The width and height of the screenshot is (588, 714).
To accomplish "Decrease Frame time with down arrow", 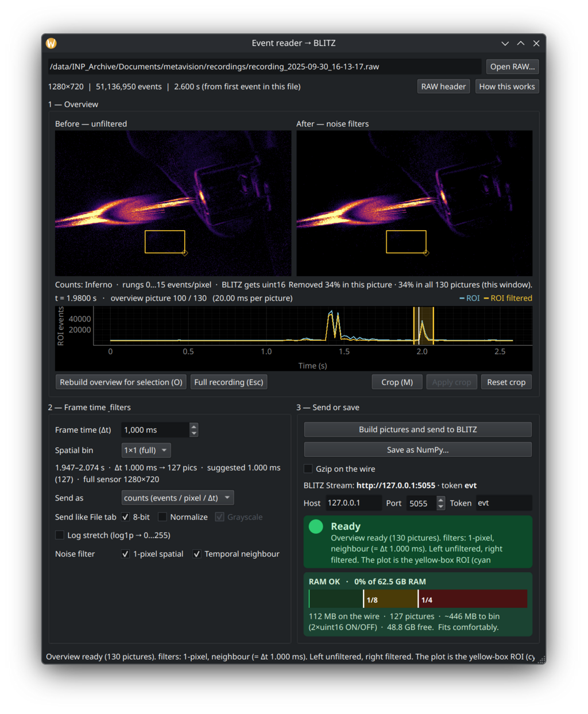I will coord(194,433).
